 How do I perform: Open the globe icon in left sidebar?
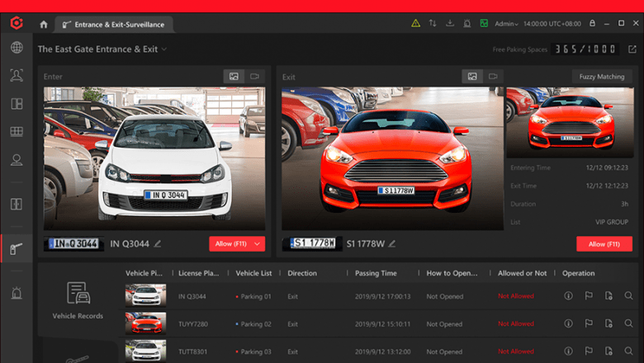[17, 48]
